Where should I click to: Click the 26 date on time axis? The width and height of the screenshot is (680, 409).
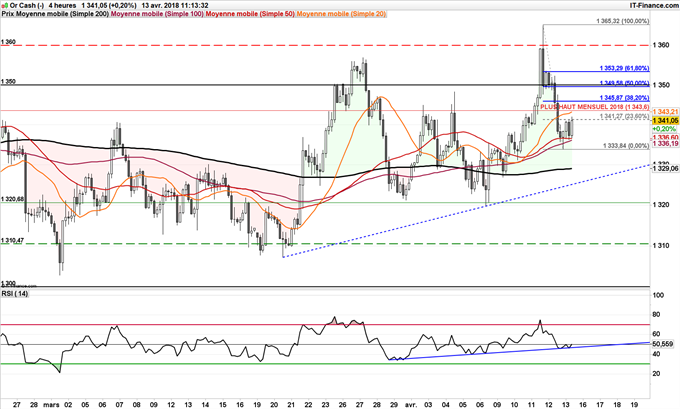point(342,405)
